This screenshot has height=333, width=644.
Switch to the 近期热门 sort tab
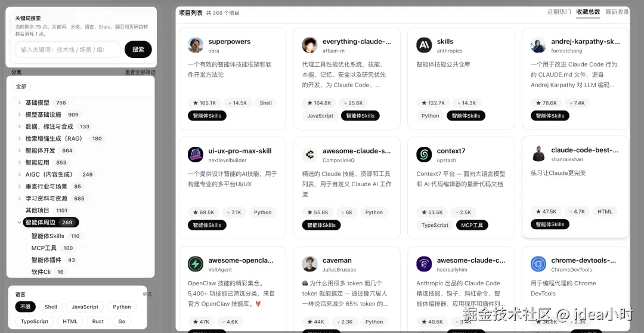tap(559, 12)
